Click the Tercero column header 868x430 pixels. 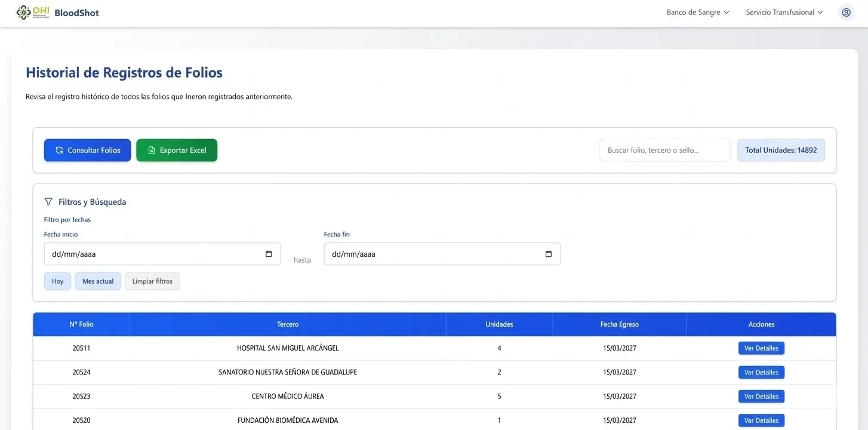point(288,324)
